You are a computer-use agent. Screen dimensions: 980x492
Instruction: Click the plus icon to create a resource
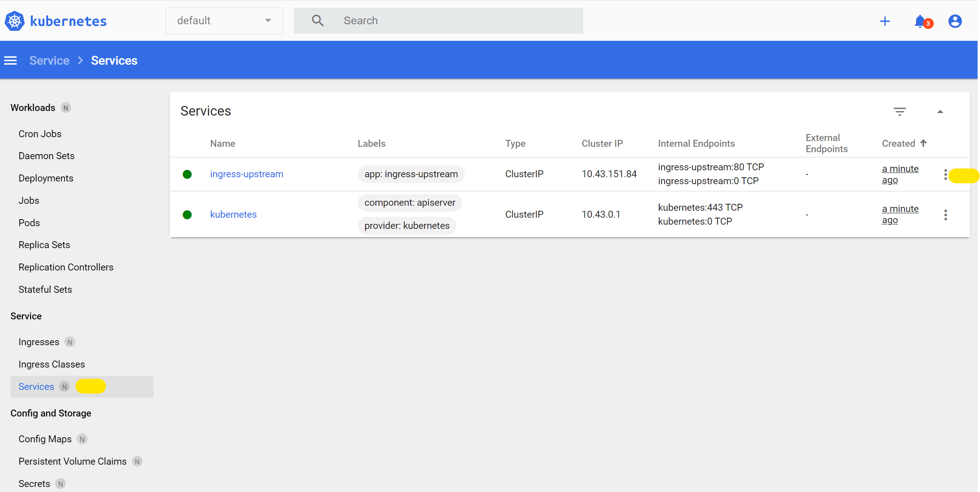click(885, 21)
